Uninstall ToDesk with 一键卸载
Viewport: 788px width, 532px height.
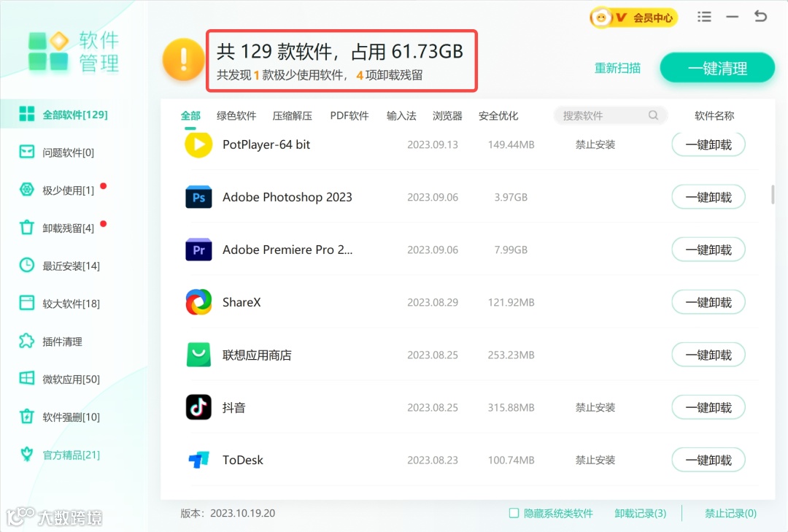(708, 460)
